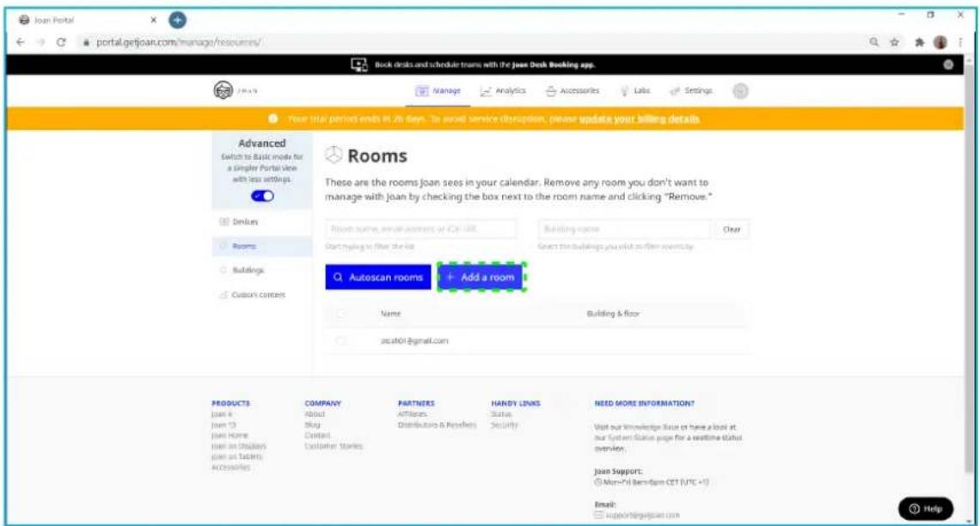The image size is (980, 526).
Task: Select Devices in the left sidebar
Action: (x=242, y=222)
